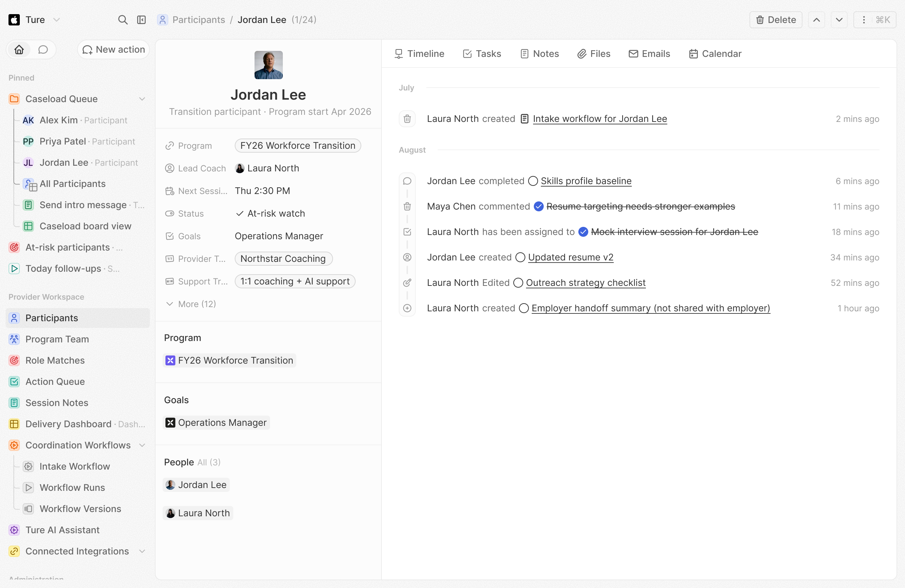The image size is (905, 588).
Task: Expand More (12) fields
Action: [x=191, y=304]
